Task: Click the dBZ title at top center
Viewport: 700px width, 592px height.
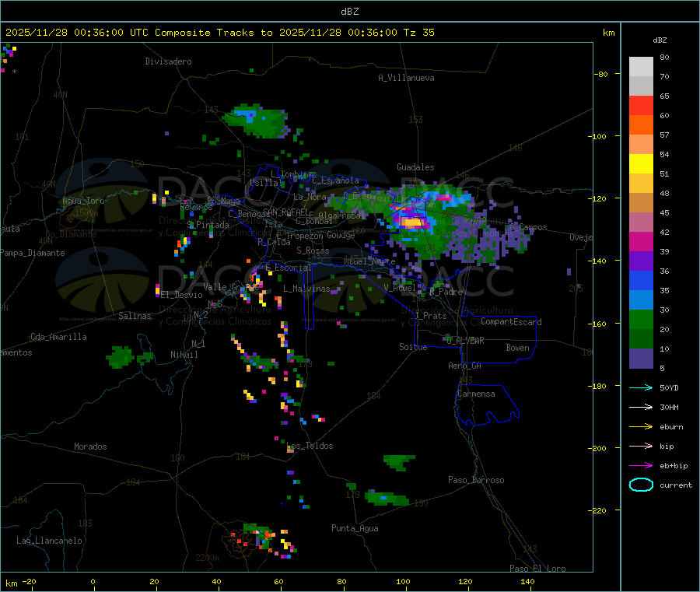Action: coord(349,12)
